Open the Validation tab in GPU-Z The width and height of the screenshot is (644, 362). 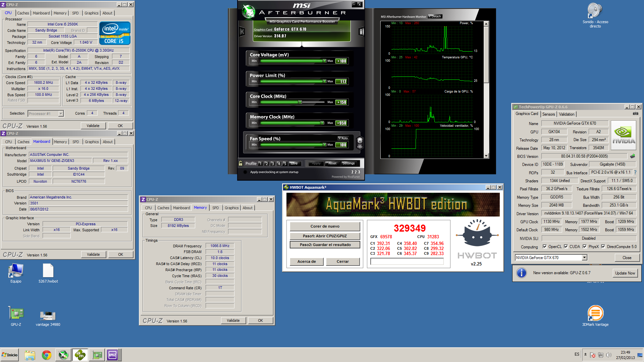click(x=567, y=114)
